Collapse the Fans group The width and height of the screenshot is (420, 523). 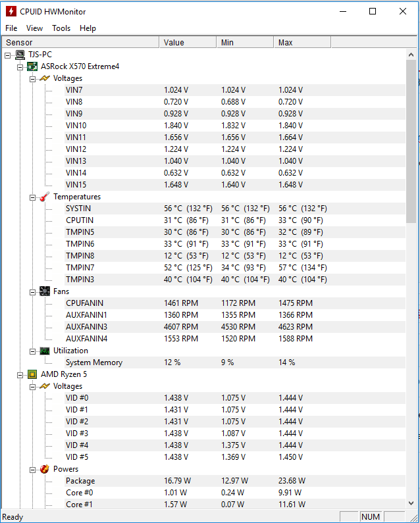tap(32, 293)
